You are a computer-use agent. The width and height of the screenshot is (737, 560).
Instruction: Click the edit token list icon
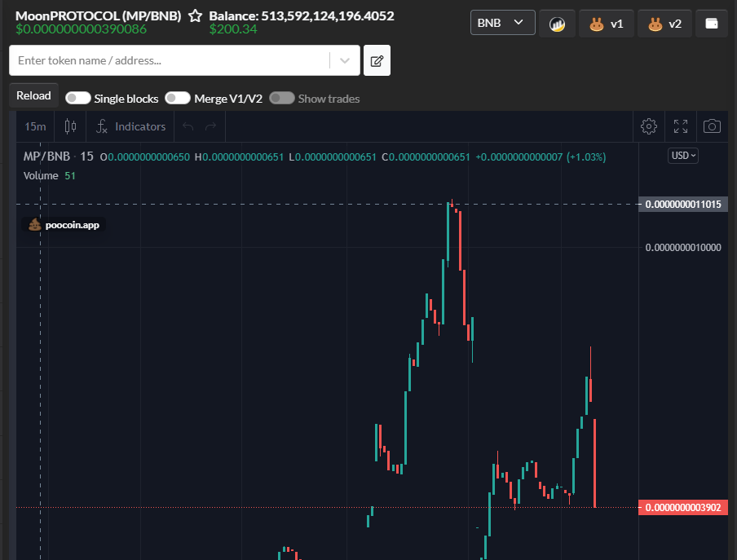pyautogui.click(x=377, y=60)
